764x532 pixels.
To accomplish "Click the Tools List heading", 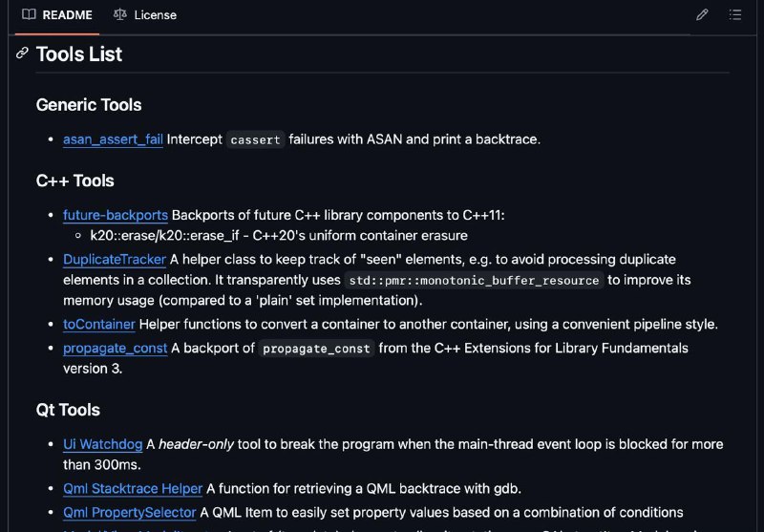I will click(x=79, y=54).
